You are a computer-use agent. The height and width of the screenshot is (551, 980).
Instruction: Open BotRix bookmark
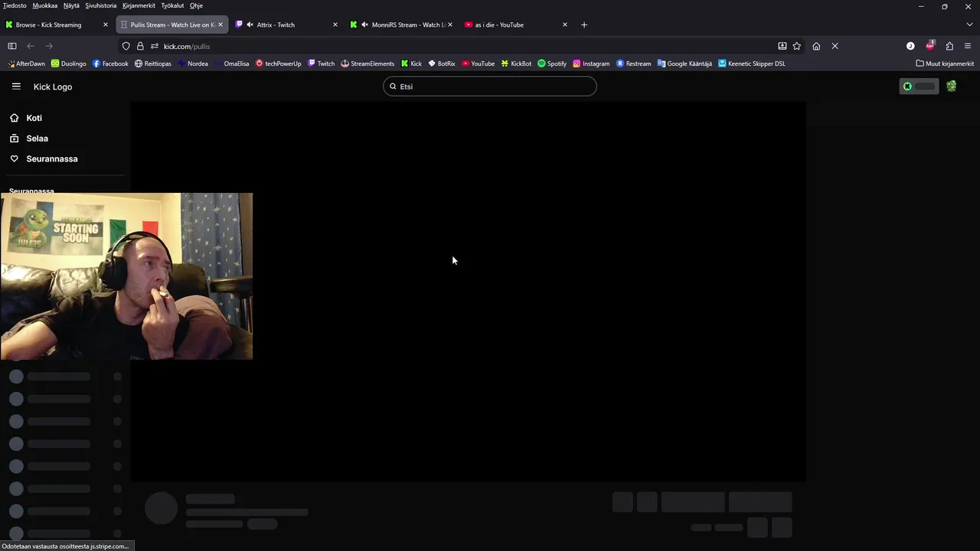point(442,64)
